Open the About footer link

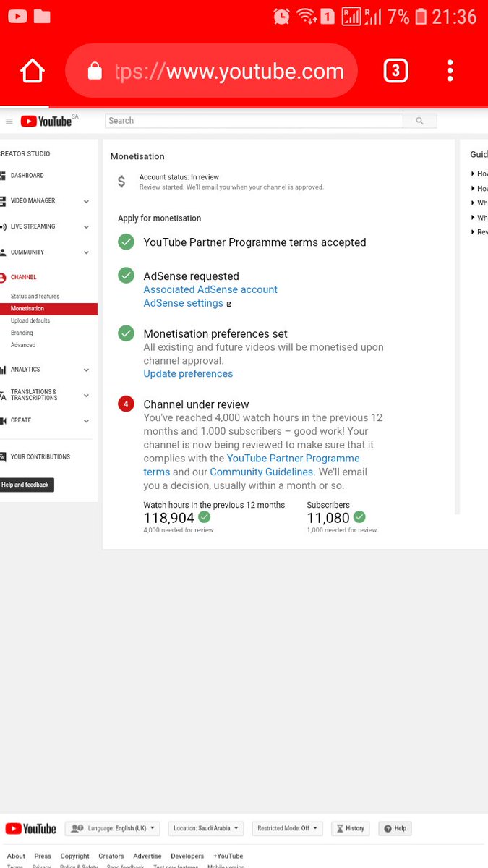(x=16, y=856)
